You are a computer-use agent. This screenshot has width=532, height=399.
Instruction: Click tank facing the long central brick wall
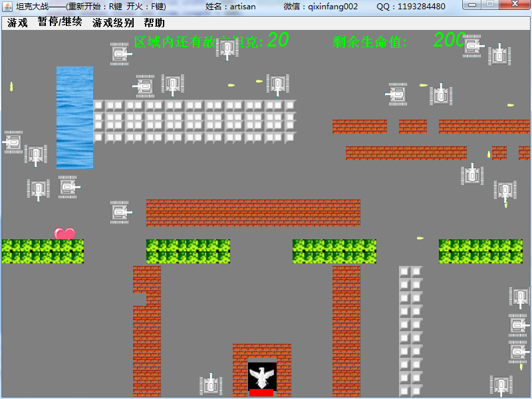click(x=120, y=212)
